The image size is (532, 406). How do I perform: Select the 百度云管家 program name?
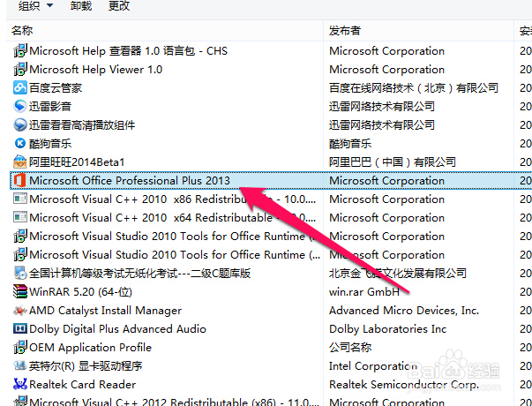click(56, 88)
